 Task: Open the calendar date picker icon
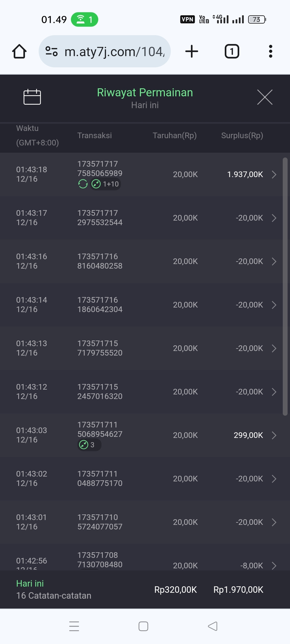point(32,97)
